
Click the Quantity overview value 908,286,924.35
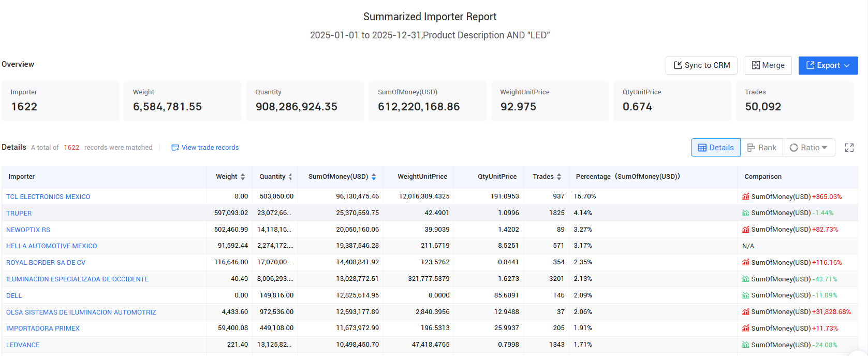coord(296,107)
